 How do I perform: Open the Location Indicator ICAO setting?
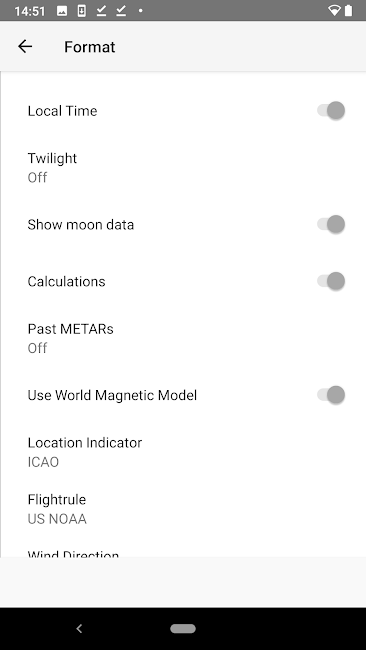tap(183, 452)
